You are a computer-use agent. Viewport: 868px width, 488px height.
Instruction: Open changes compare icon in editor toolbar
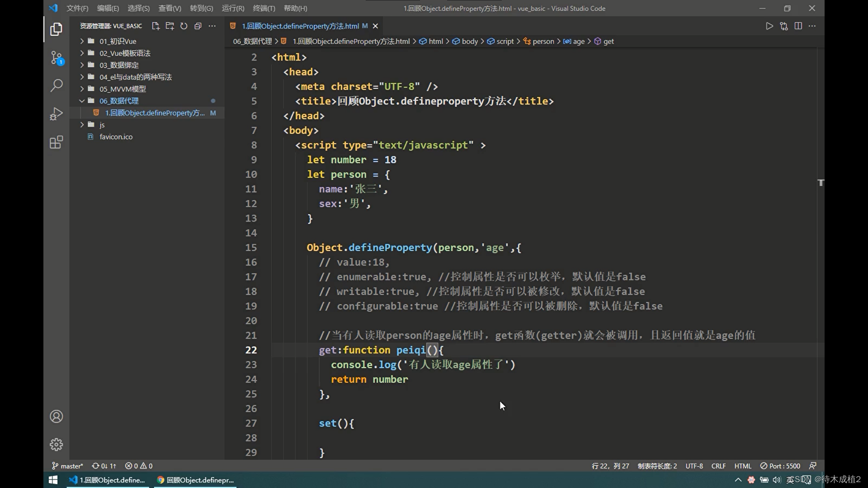coord(784,26)
